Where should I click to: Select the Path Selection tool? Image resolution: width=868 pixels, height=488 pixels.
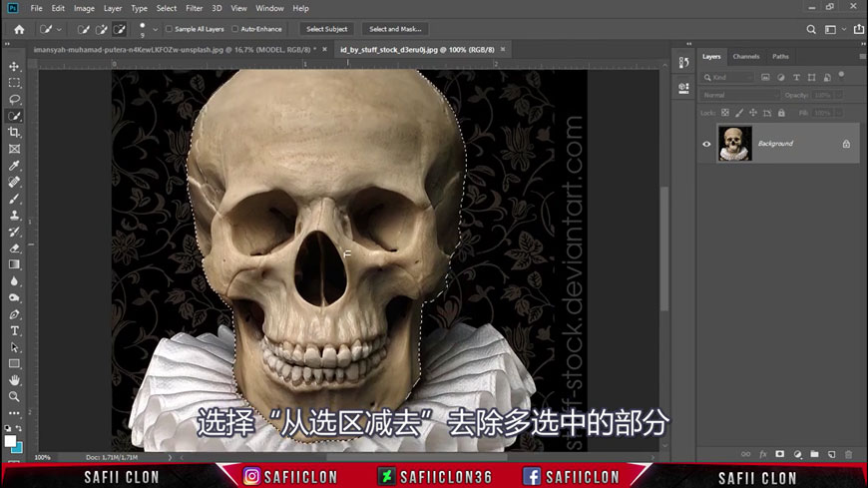[14, 348]
